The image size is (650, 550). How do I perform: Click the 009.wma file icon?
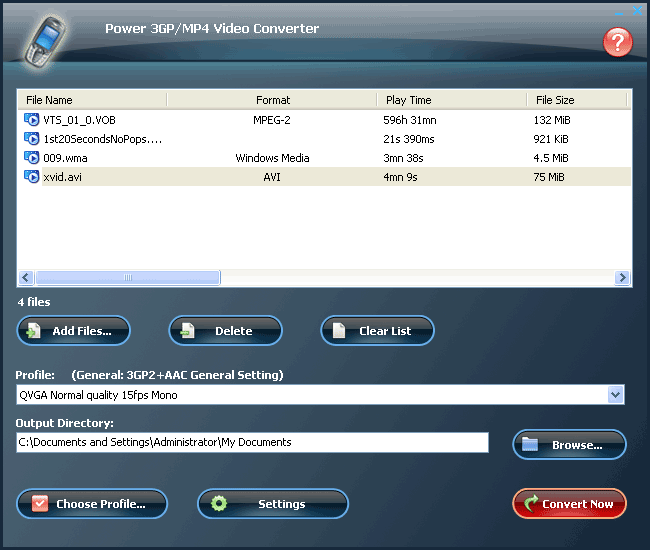tap(32, 158)
